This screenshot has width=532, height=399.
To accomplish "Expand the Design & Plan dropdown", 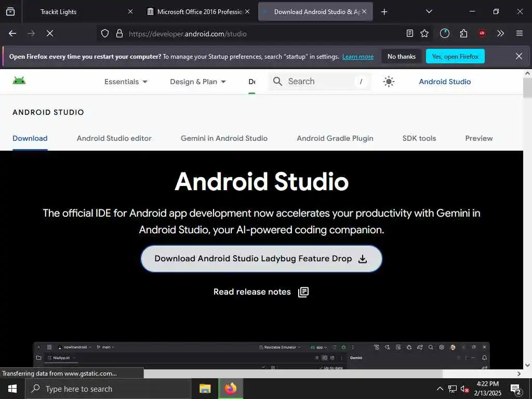I will pos(198,82).
